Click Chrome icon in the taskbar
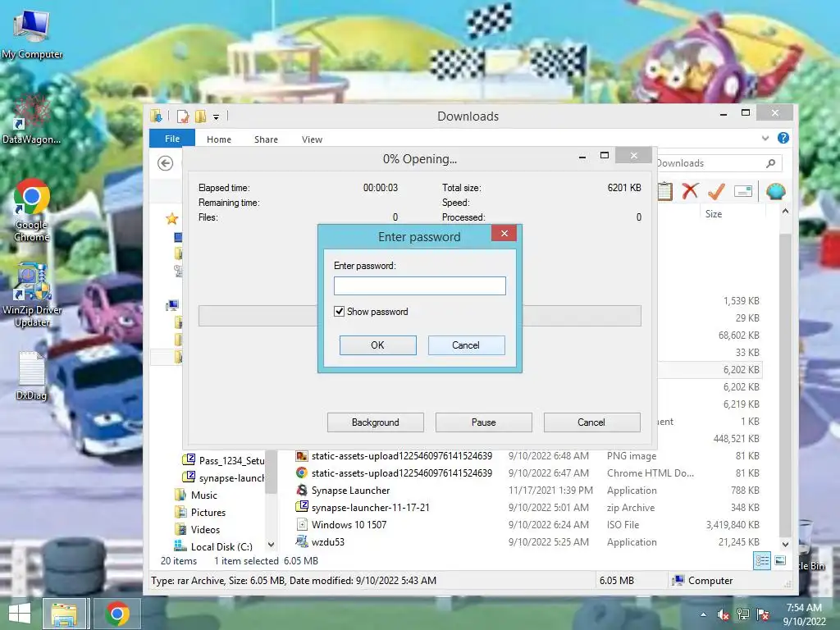The width and height of the screenshot is (840, 630). click(x=116, y=614)
